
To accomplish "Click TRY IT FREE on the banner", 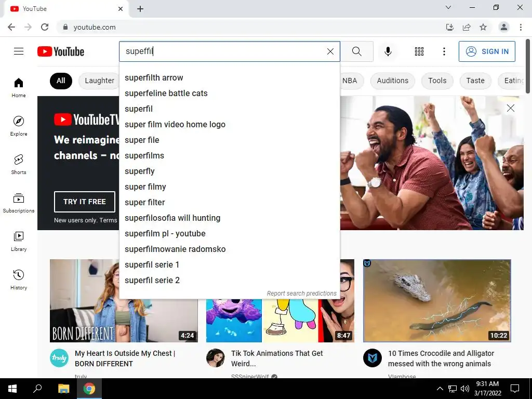I will coord(85,202).
